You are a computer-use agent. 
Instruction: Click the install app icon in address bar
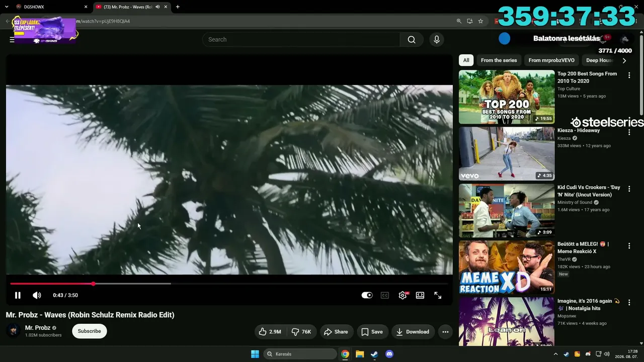(x=470, y=21)
